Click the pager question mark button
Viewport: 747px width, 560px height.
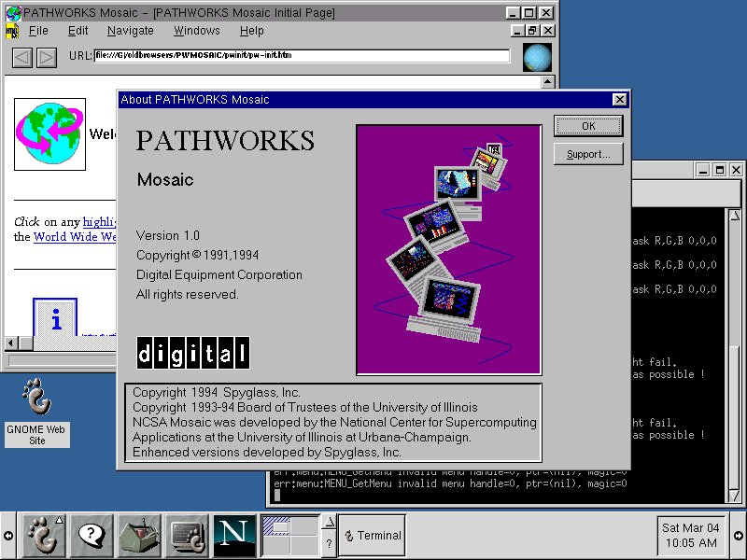(x=330, y=543)
